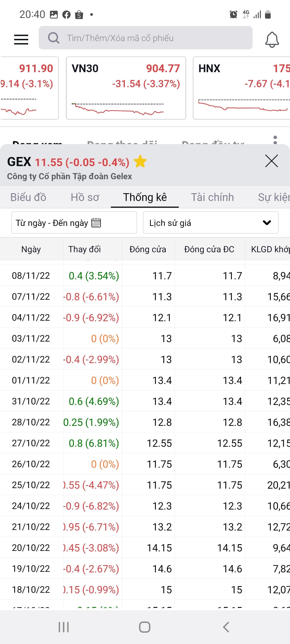The width and height of the screenshot is (290, 644).
Task: Sort by the Thay đổi column header
Action: [85, 249]
